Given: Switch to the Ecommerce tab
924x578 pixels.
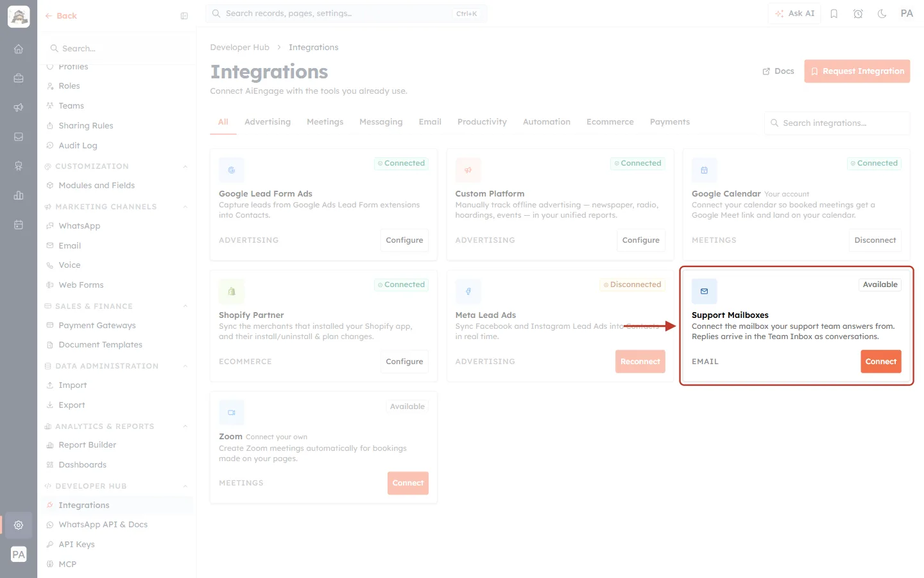Looking at the screenshot, I should [x=610, y=122].
